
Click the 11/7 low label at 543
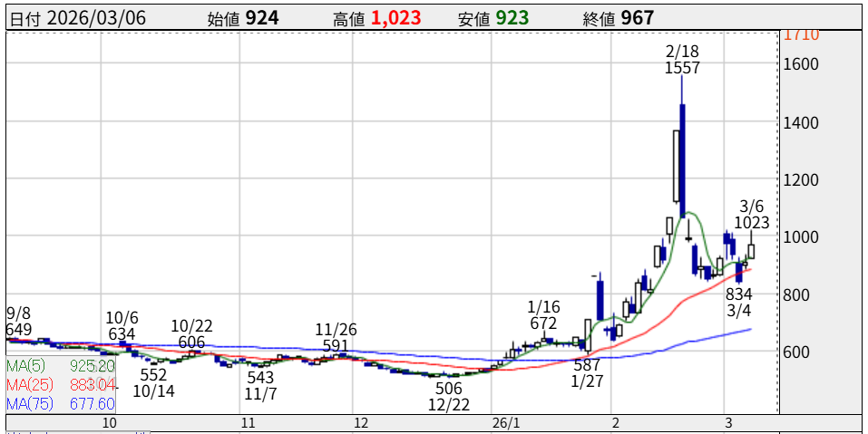pyautogui.click(x=259, y=385)
